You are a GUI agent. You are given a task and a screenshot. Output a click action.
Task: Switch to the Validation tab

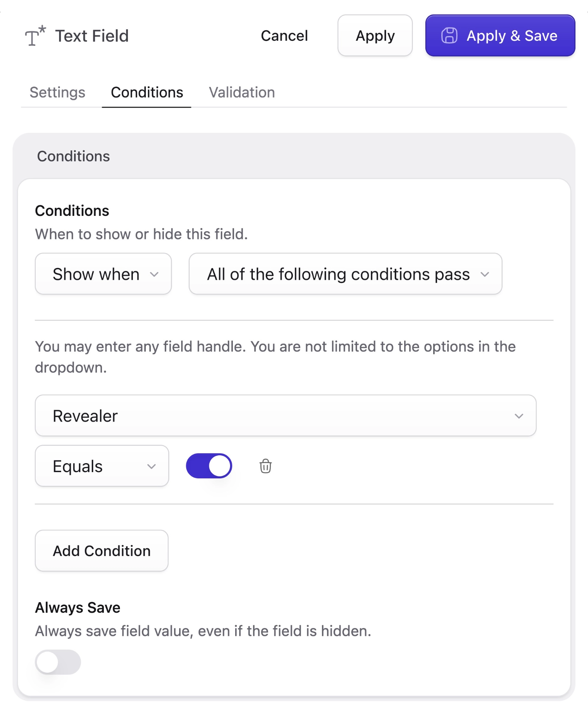click(241, 92)
